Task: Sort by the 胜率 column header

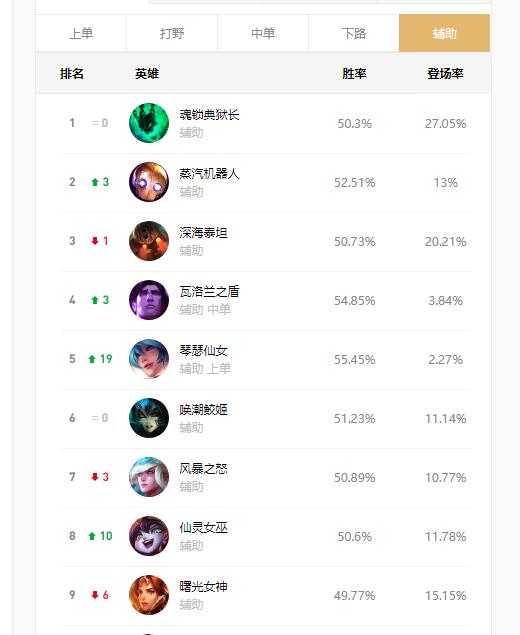Action: click(x=354, y=74)
